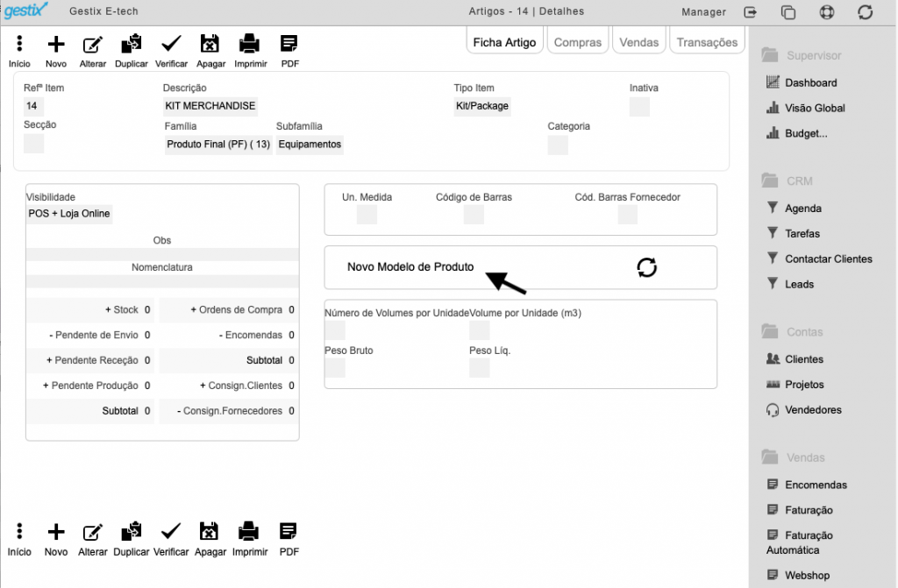This screenshot has width=898, height=588.
Task: Click the bottom Verificar checkmark icon
Action: [171, 531]
